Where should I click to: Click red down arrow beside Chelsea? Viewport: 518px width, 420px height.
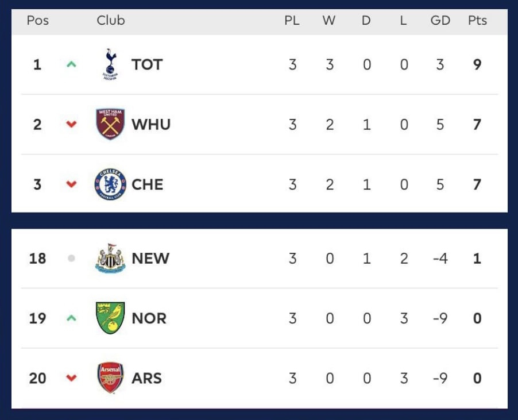71,184
